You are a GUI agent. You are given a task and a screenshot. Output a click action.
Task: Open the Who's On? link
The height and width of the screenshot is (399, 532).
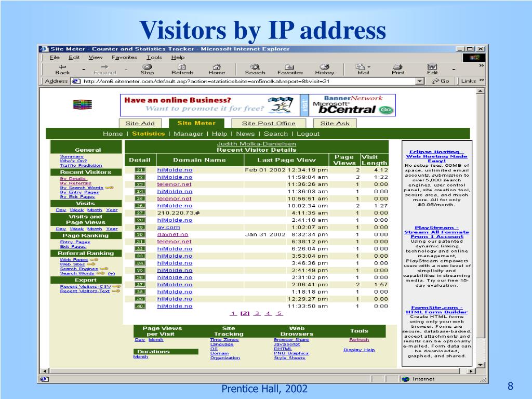[73, 161]
